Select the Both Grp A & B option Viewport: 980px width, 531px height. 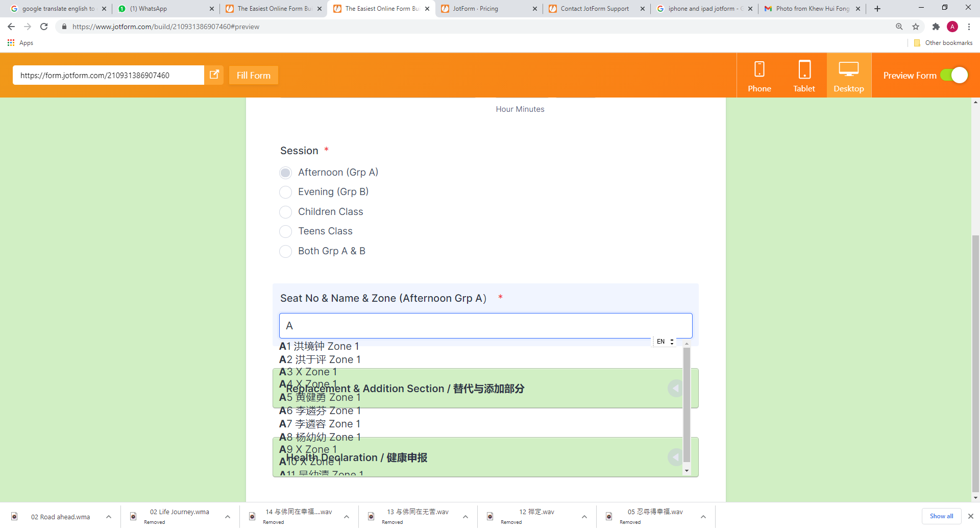tap(286, 251)
